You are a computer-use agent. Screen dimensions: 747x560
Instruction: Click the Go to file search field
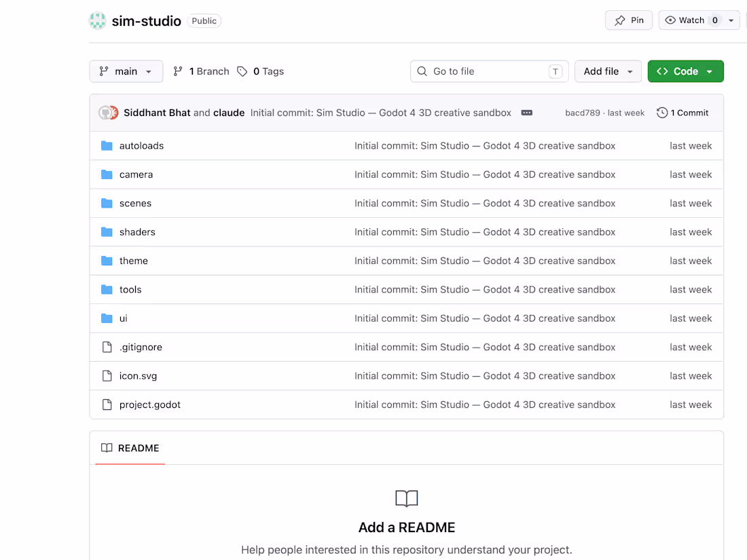pyautogui.click(x=489, y=71)
